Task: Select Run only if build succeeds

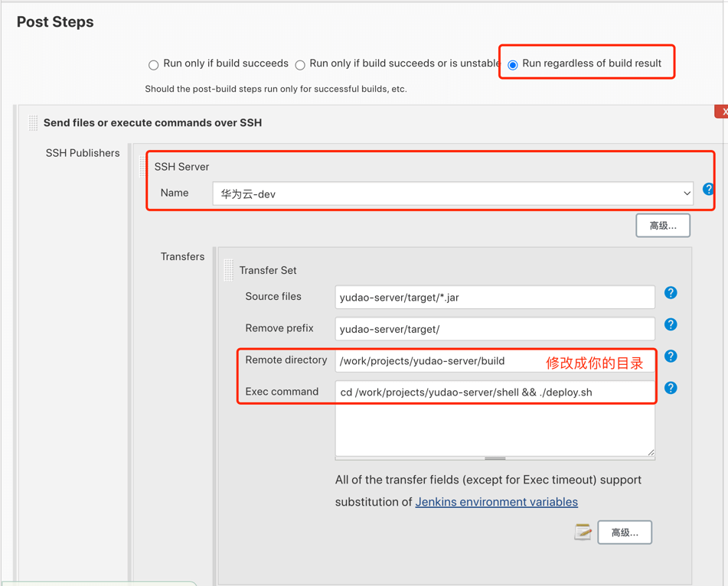Action: [154, 65]
